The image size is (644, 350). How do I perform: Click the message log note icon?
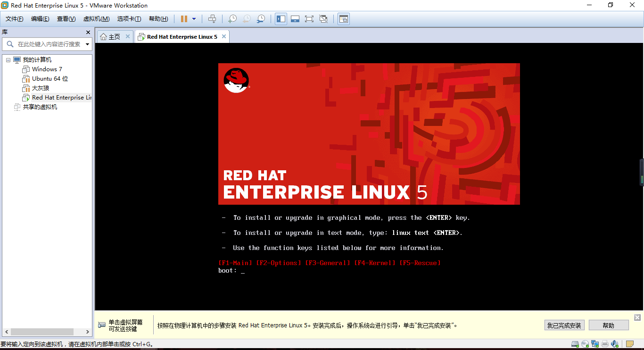(630, 344)
